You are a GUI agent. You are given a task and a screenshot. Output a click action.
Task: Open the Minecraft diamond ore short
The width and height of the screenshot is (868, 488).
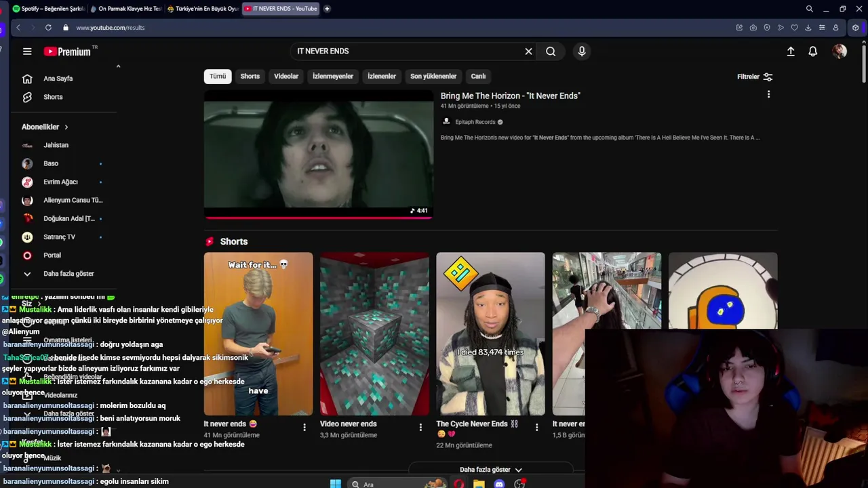tap(374, 333)
